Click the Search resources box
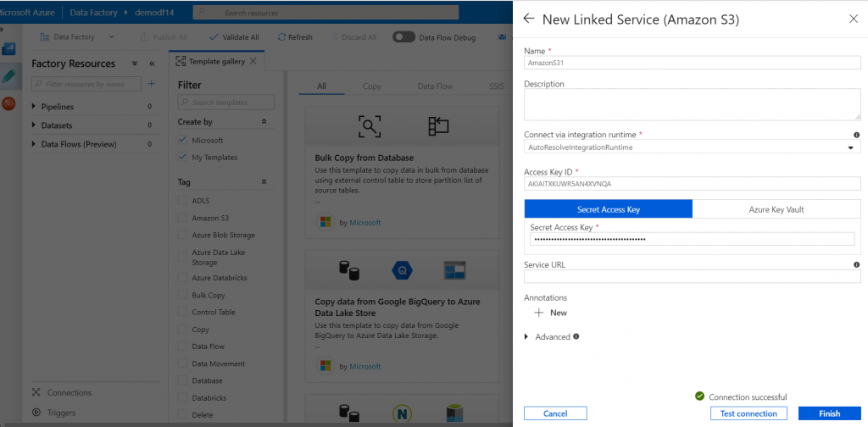 coord(326,12)
